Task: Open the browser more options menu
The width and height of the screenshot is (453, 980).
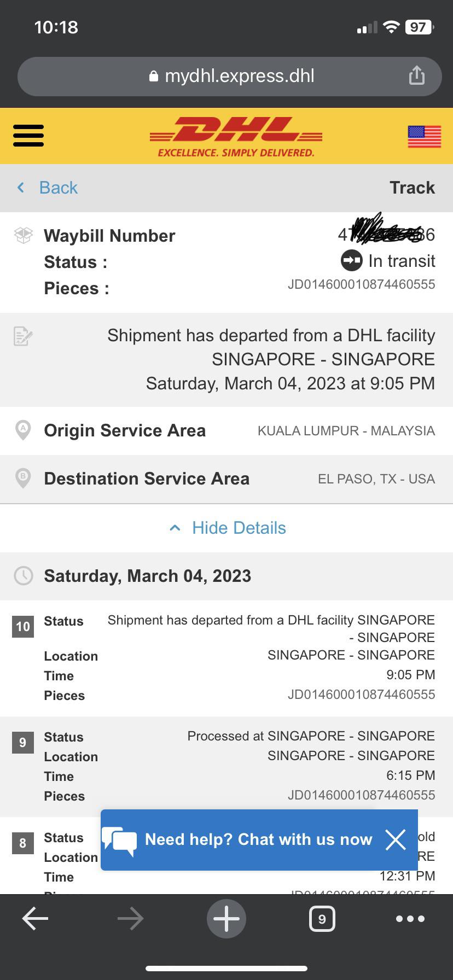Action: coord(410,919)
